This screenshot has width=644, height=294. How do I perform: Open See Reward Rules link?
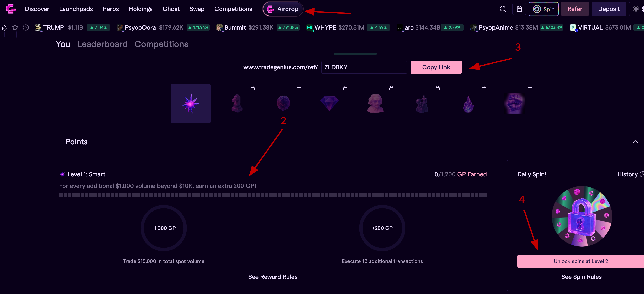point(273,277)
